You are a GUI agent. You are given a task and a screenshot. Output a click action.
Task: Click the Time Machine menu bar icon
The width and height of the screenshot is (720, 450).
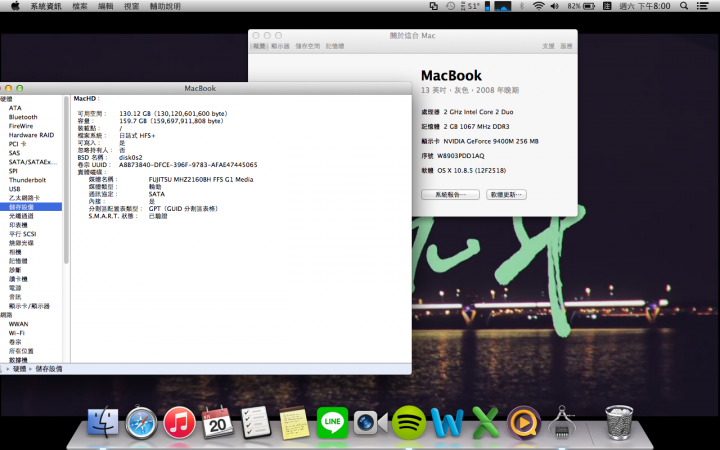point(450,6)
